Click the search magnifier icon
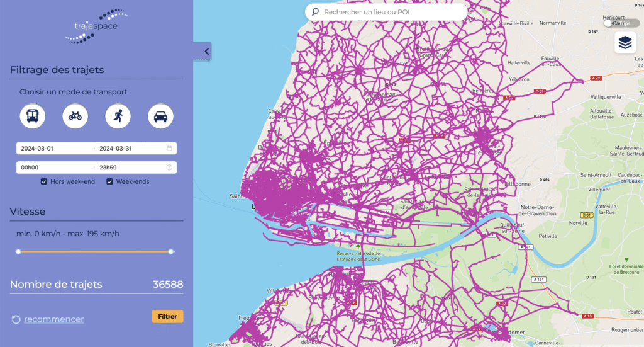Viewport: 644px width, 347px height. coord(316,12)
